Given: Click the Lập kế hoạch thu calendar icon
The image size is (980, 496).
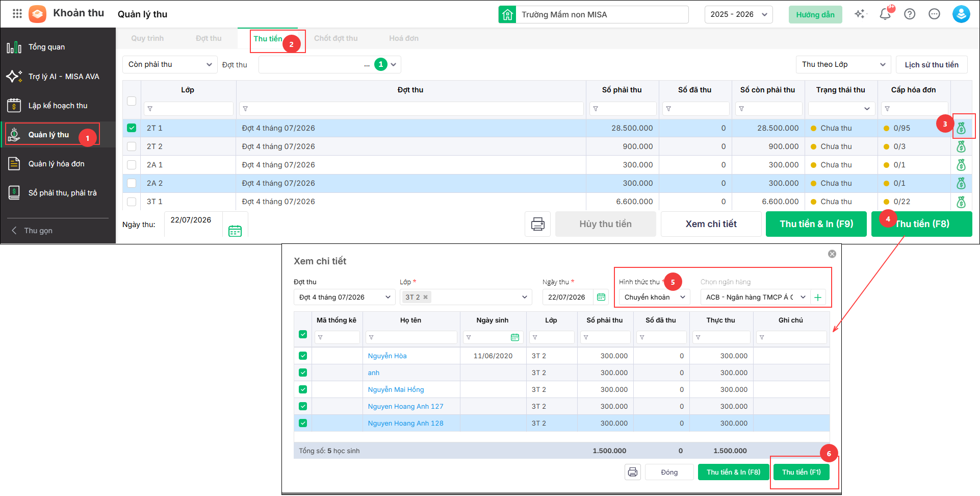Looking at the screenshot, I should 14,106.
